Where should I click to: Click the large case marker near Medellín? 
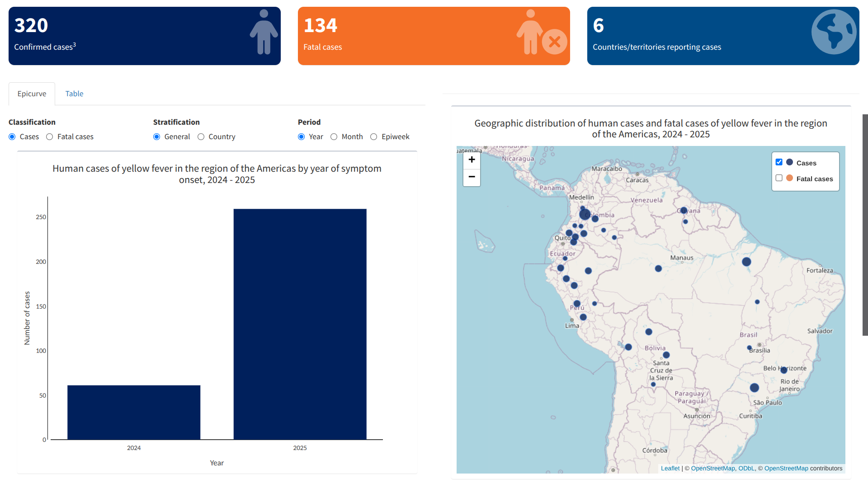(x=585, y=214)
